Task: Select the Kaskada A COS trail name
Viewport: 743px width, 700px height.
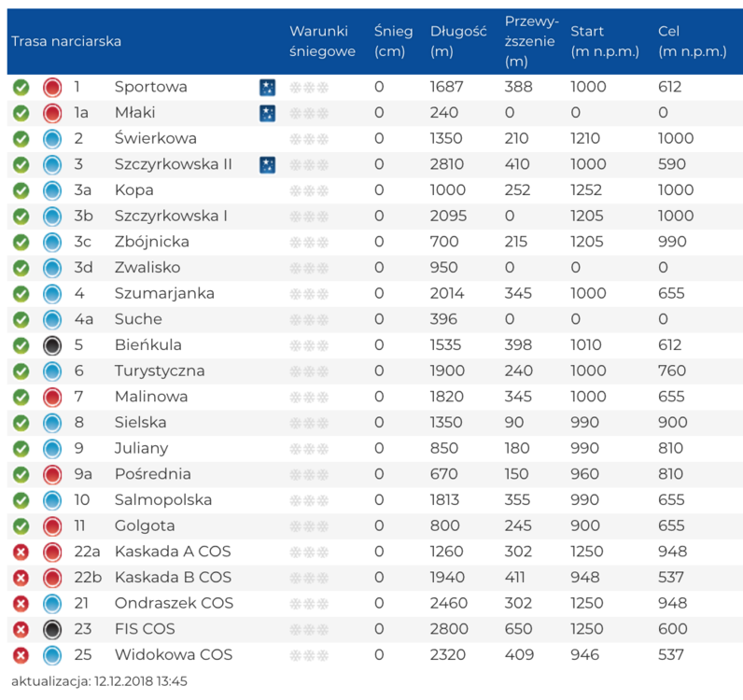Action: (173, 552)
